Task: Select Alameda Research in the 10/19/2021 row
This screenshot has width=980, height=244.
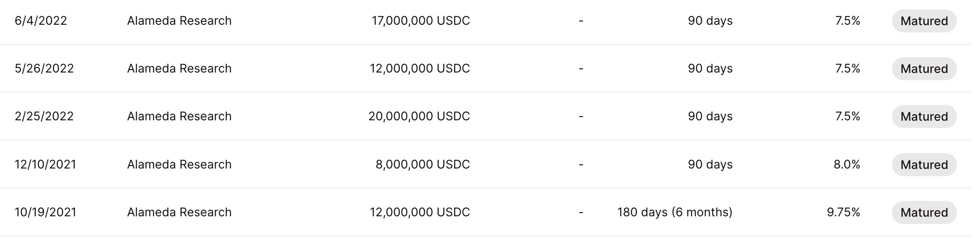Action: coord(179,212)
